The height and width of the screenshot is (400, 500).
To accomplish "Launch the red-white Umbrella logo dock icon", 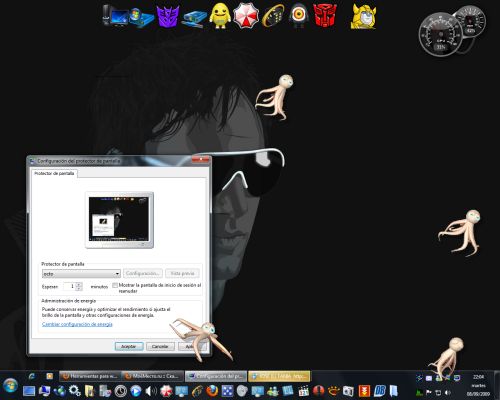I will (246, 15).
